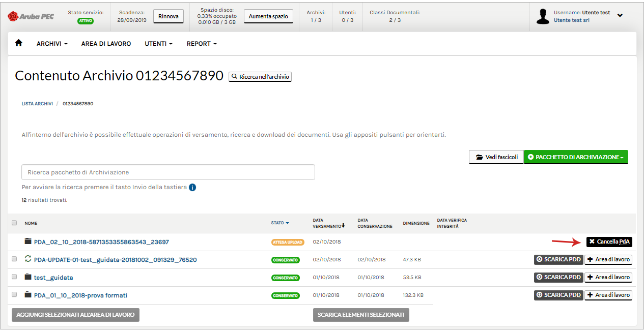The image size is (644, 332).
Task: Click the sync icon beside PDA-UPDATE-01 package
Action: pos(28,259)
